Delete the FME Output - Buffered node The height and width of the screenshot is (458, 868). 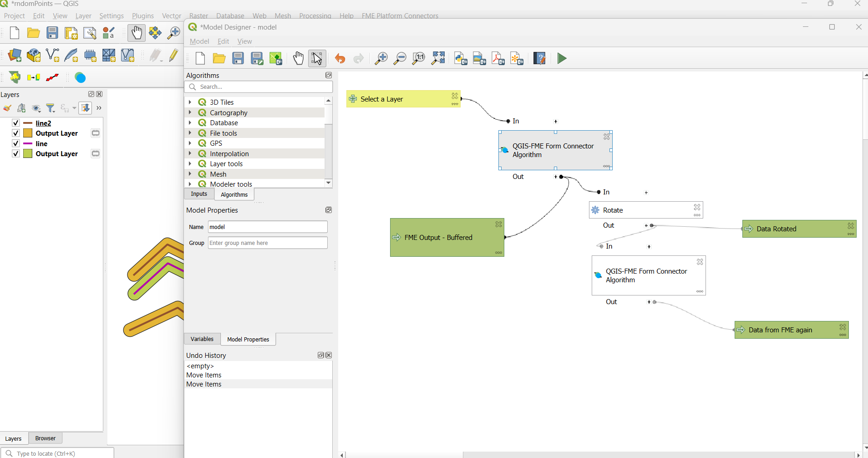pos(499,224)
